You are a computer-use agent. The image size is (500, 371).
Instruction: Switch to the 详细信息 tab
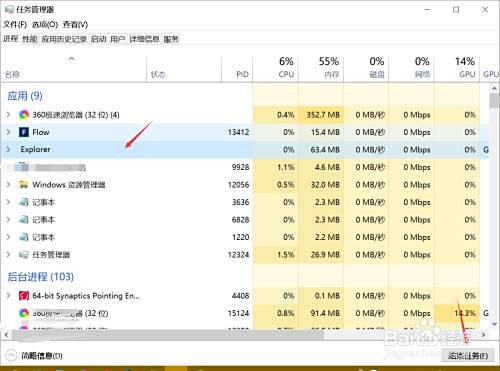click(x=144, y=39)
